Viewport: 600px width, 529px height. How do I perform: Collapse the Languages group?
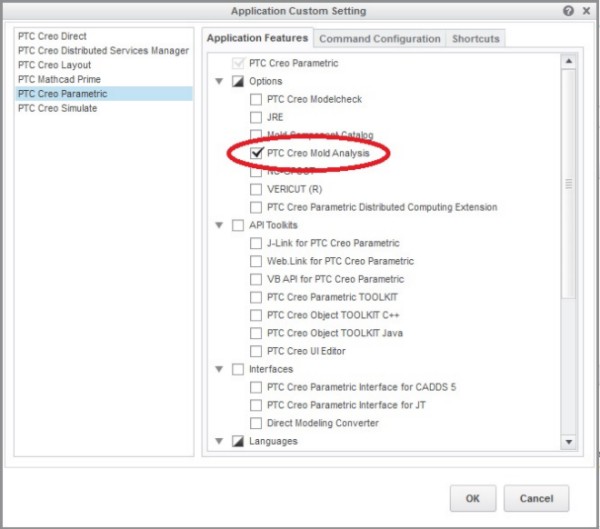[x=219, y=441]
